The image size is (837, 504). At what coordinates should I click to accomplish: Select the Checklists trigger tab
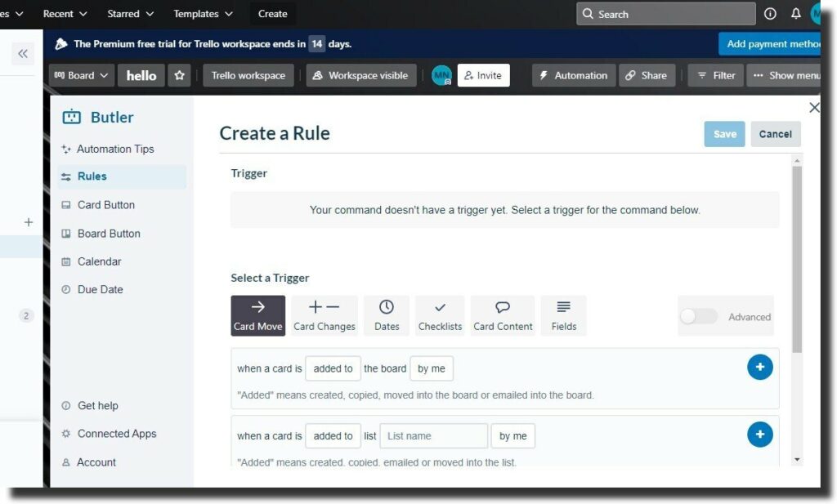point(440,316)
